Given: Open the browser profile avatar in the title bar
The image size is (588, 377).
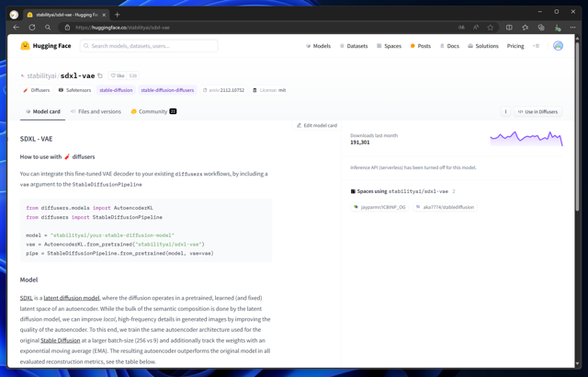Looking at the screenshot, I should pos(15,15).
